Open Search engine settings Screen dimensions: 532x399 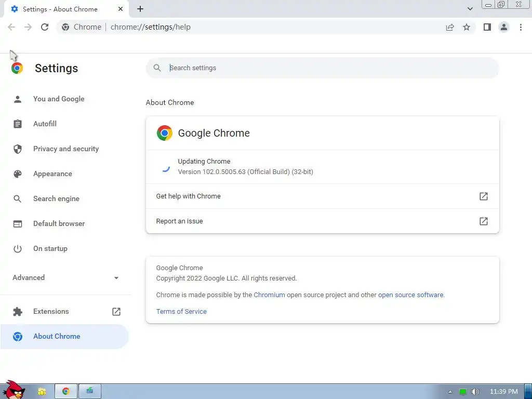(x=64, y=199)
